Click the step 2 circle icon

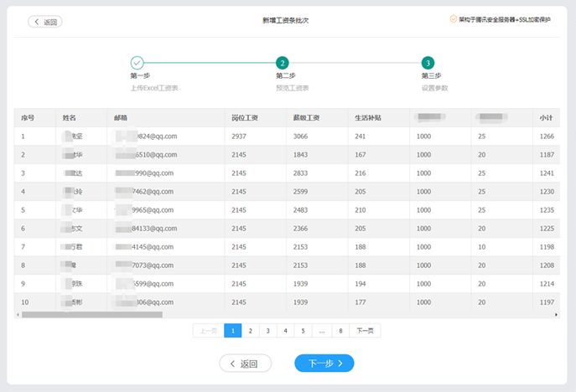pyautogui.click(x=283, y=63)
